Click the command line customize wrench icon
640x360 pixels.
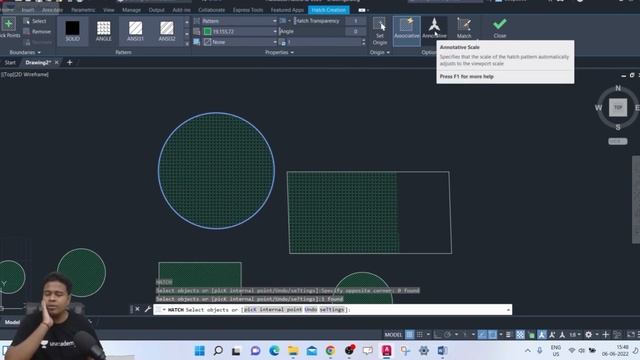click(148, 309)
